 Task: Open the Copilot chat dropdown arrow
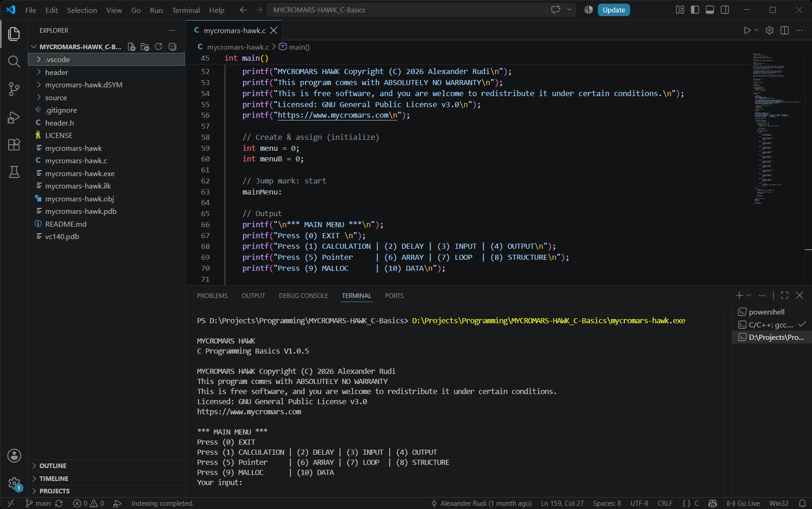coord(569,10)
